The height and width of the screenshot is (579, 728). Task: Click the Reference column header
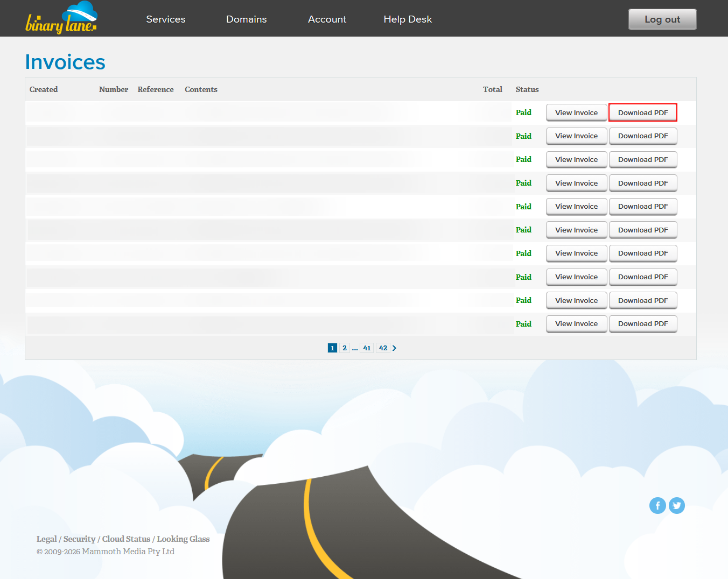point(156,90)
